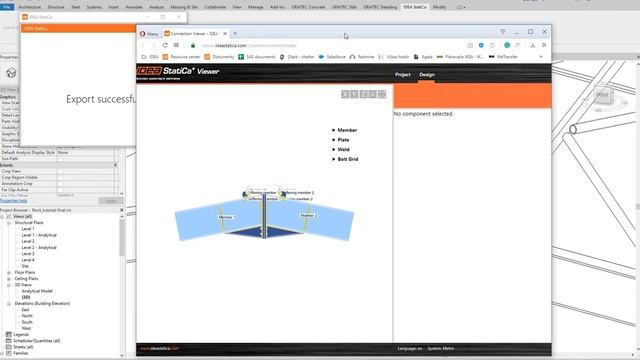The image size is (640, 360).
Task: Open the Resource center bookmark
Action: pos(181,57)
